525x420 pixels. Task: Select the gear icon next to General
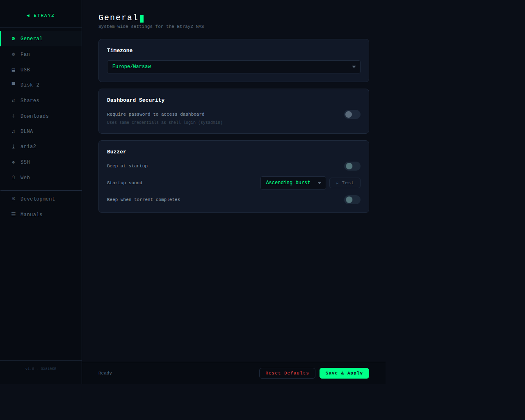tap(14, 38)
